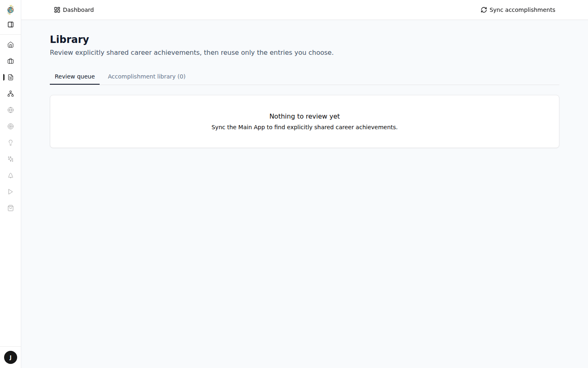This screenshot has width=588, height=368.
Task: Click the Sync accomplishments button
Action: pyautogui.click(x=518, y=10)
